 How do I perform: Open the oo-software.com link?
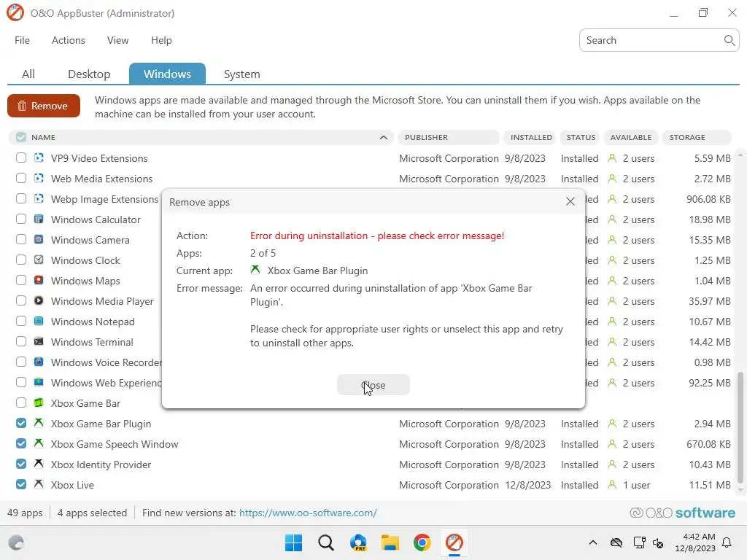(308, 513)
